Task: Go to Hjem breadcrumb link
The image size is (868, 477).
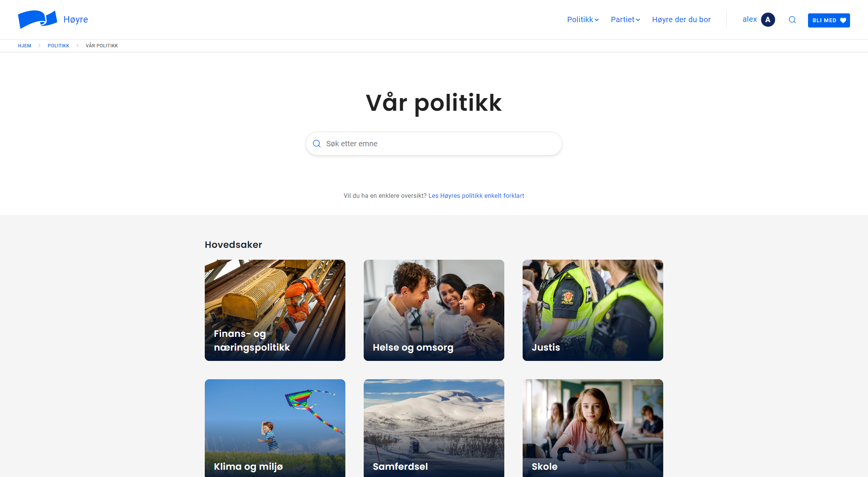Action: point(24,46)
